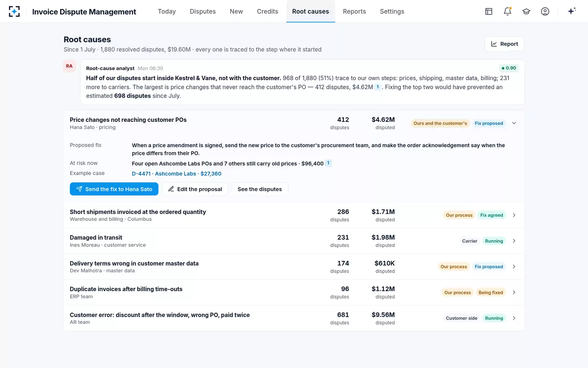The width and height of the screenshot is (588, 368).
Task: Click the $1.98M disputed amount
Action: click(x=383, y=238)
